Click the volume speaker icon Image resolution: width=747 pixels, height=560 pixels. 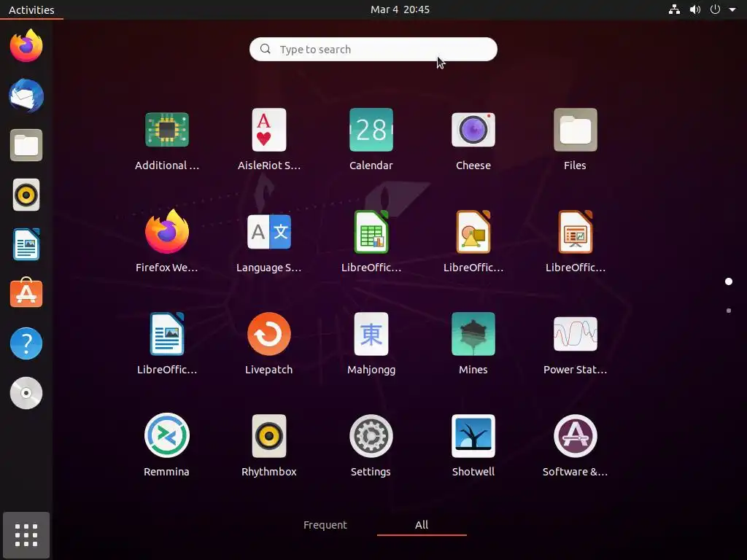pyautogui.click(x=695, y=9)
